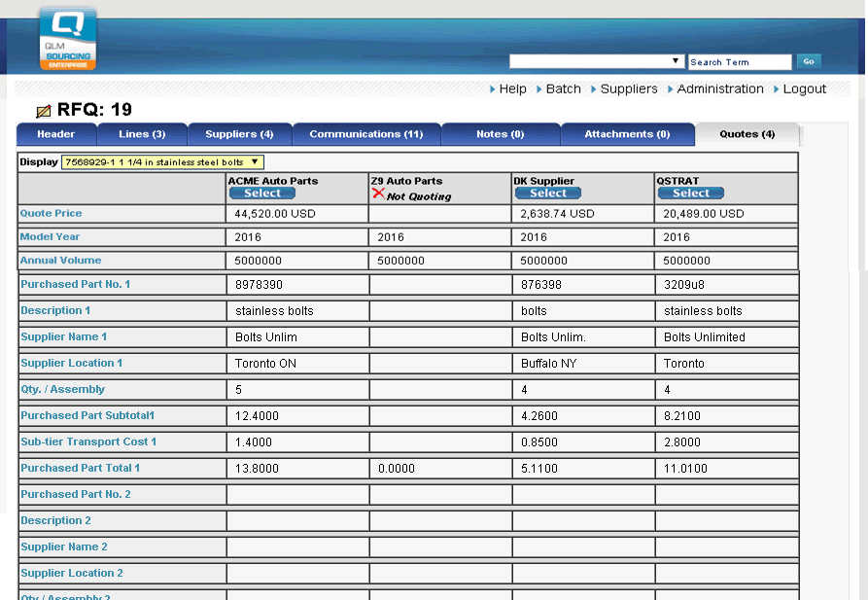Click part number 3209u8 cell
Screen dimensions: 868x600
click(x=683, y=285)
